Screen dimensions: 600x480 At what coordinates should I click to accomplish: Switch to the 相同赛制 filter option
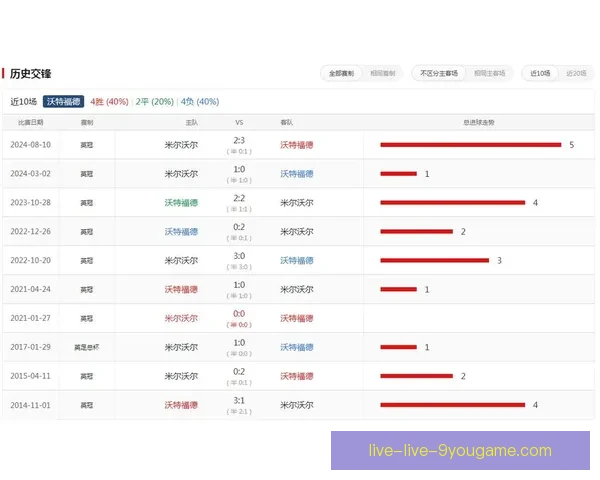point(382,73)
